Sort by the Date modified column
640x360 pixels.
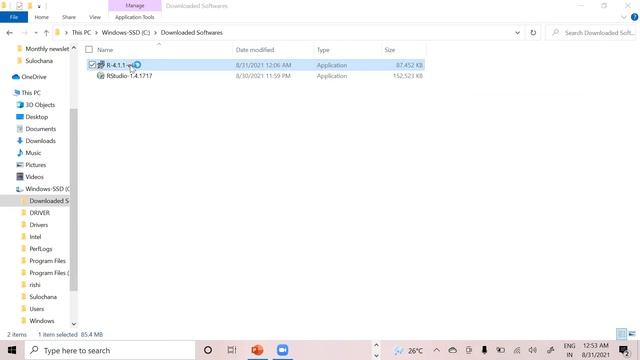(255, 50)
